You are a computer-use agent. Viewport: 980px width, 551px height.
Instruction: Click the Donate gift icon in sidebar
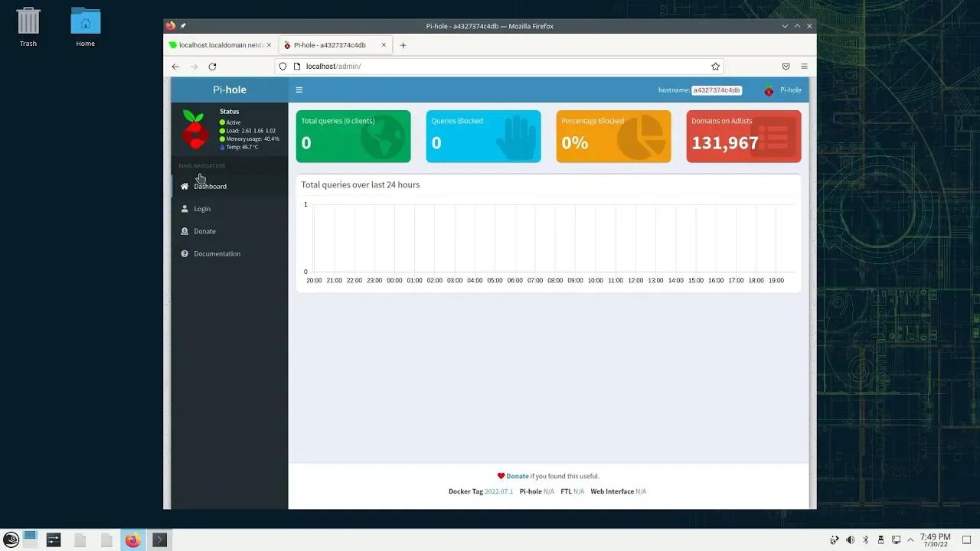point(185,231)
